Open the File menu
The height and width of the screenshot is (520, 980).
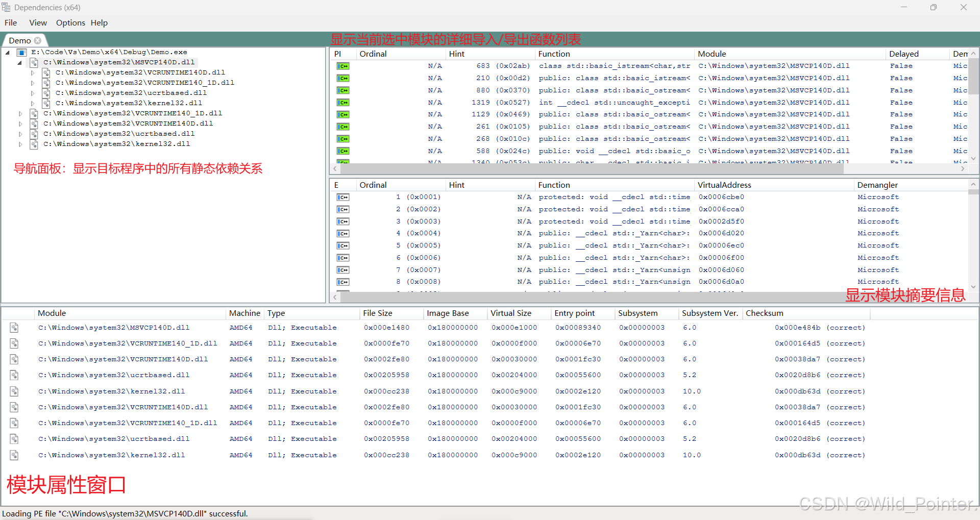click(11, 22)
